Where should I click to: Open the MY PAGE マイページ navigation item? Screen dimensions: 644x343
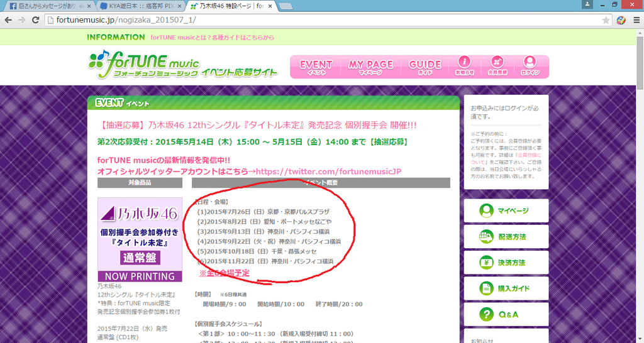(x=370, y=67)
